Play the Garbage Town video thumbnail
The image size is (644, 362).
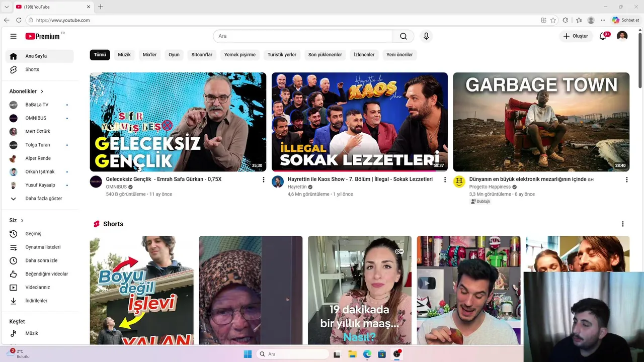[x=541, y=122]
